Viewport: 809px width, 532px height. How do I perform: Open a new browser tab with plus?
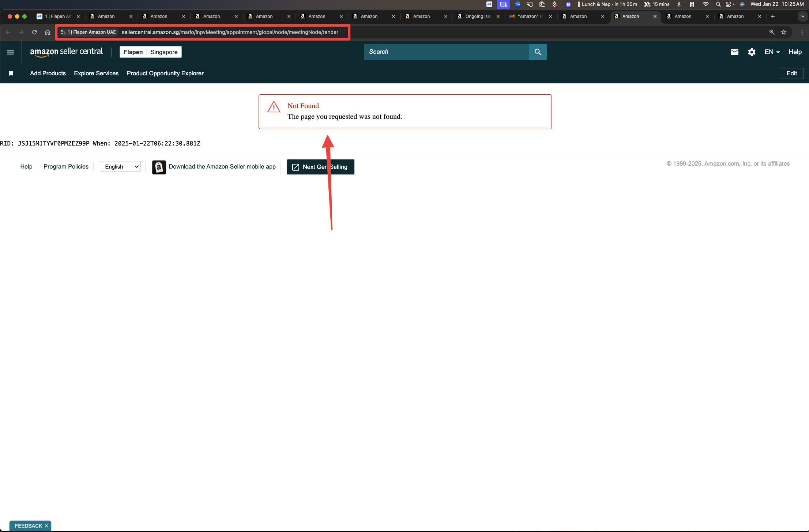point(773,16)
